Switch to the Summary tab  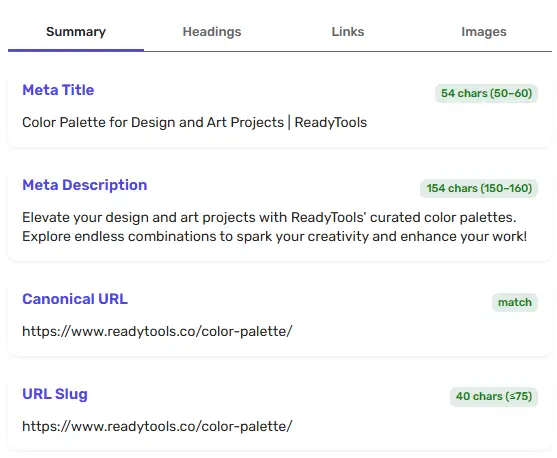tap(76, 32)
